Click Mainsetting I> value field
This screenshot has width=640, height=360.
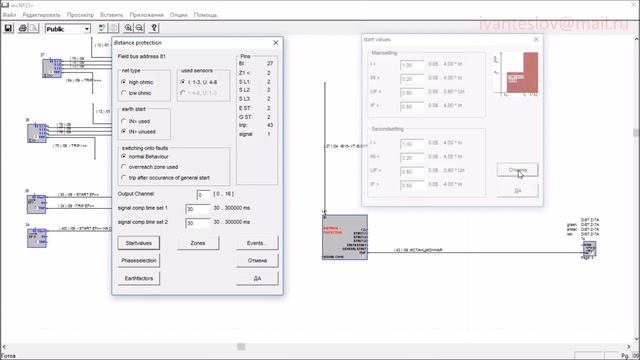point(412,65)
